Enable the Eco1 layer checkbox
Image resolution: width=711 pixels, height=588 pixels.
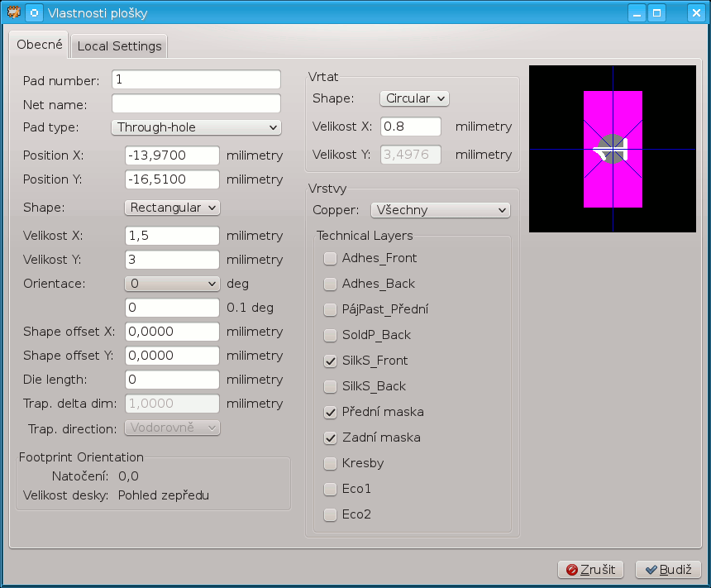[x=330, y=489]
